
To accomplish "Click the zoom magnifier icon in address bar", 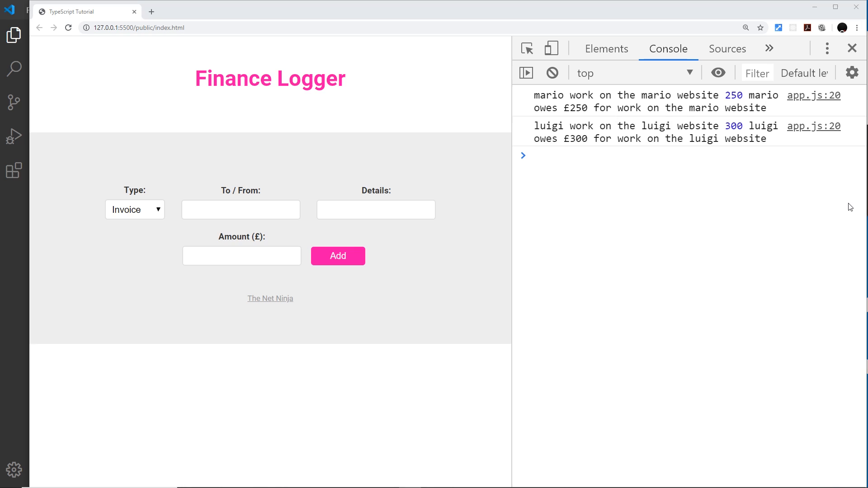I will (x=746, y=28).
